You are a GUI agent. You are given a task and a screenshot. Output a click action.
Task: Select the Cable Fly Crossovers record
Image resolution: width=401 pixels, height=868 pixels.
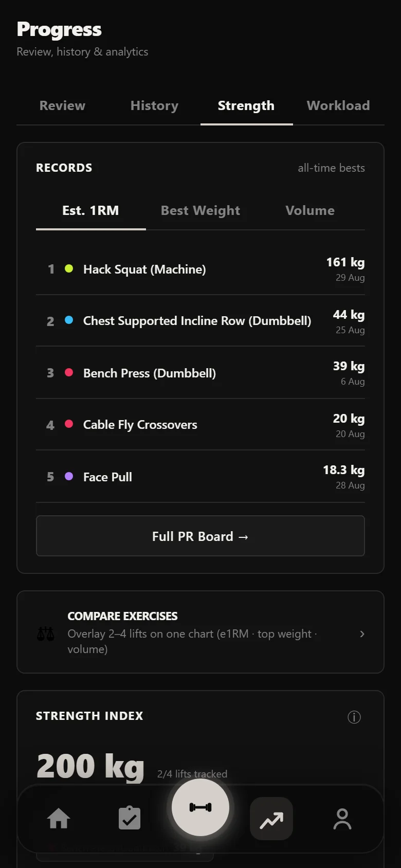pos(200,425)
